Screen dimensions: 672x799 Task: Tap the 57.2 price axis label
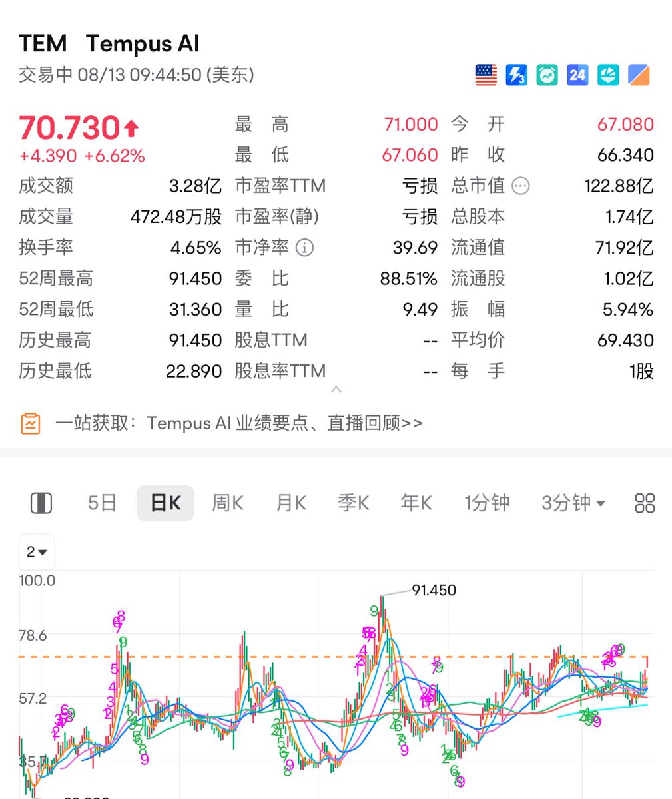[33, 698]
